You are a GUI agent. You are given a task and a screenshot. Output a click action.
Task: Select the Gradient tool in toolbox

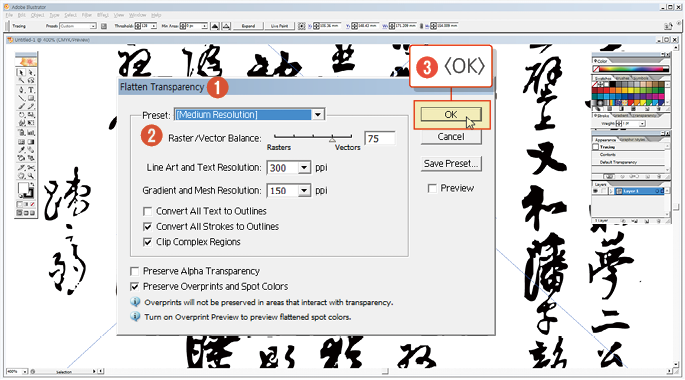pos(31,142)
